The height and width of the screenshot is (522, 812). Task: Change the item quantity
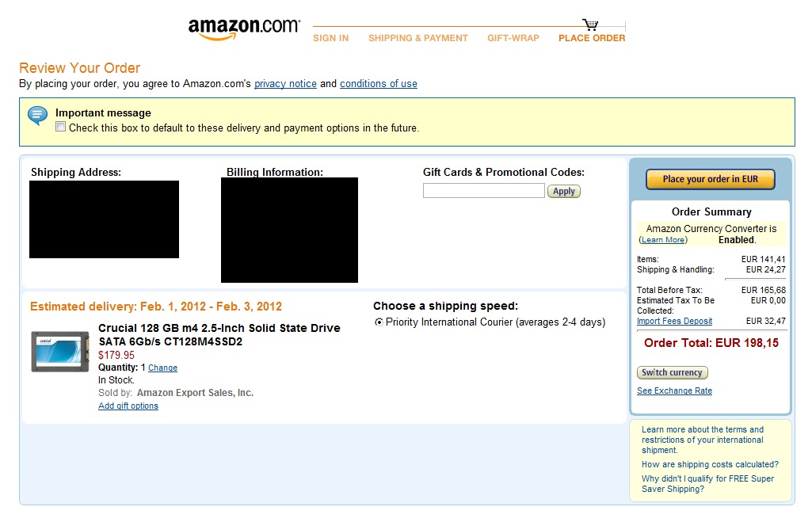(162, 368)
